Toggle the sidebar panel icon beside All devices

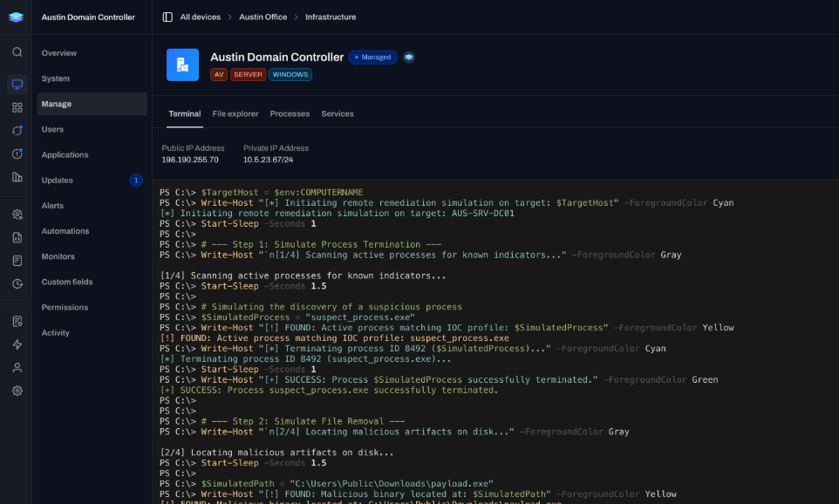167,17
